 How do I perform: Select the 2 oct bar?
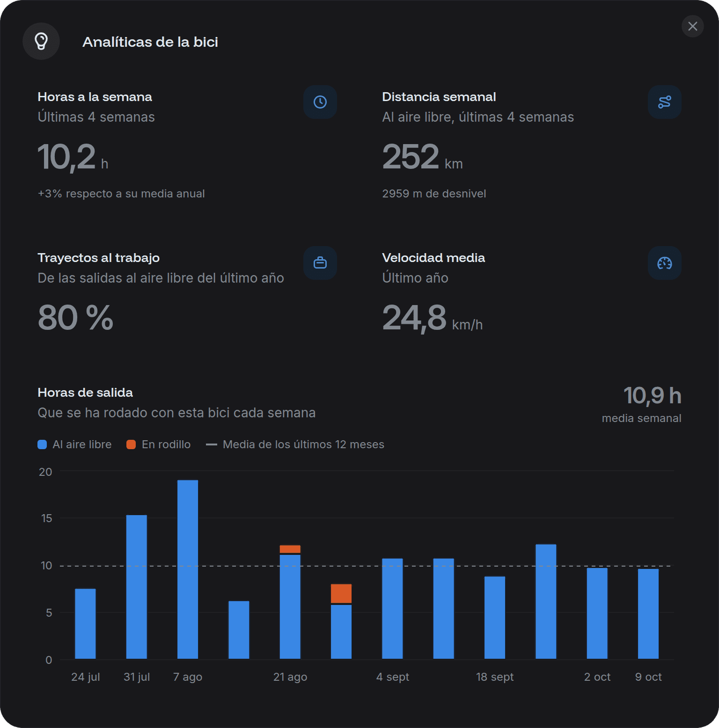[x=597, y=613]
